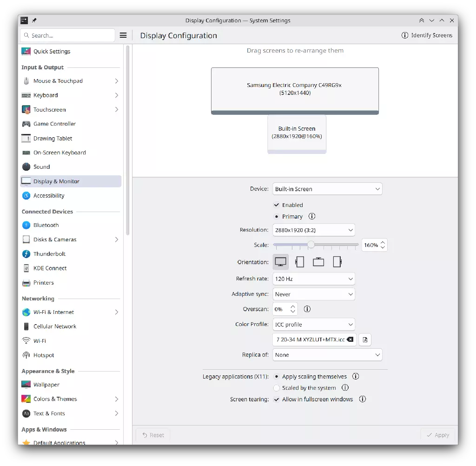Open the Color Profile dropdown
This screenshot has height=466, width=476.
(314, 325)
